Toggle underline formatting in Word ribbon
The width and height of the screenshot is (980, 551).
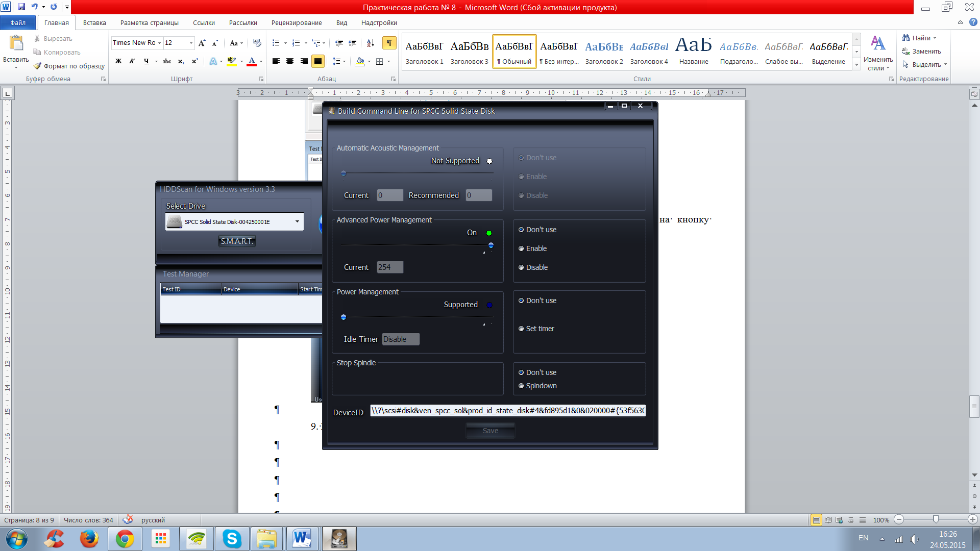(146, 61)
